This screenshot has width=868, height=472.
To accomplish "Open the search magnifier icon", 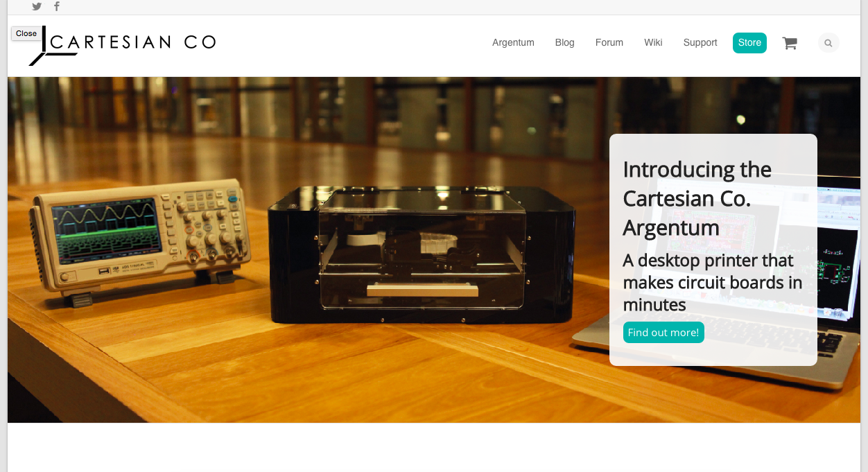I will (x=828, y=43).
